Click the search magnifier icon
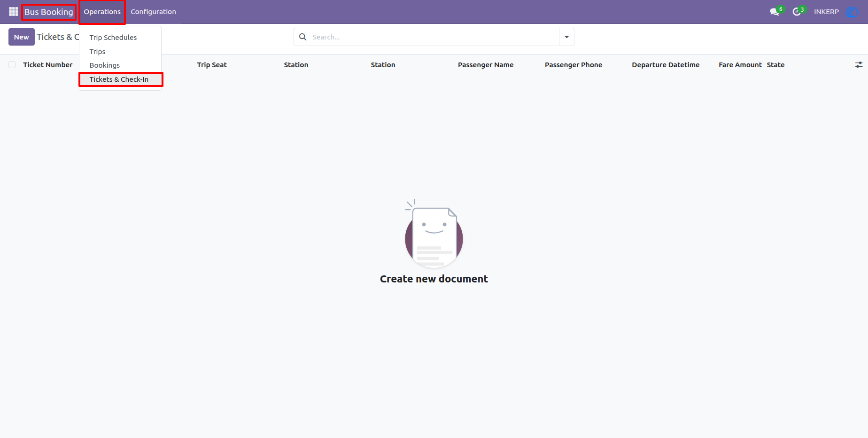This screenshot has height=438, width=868. coord(303,37)
